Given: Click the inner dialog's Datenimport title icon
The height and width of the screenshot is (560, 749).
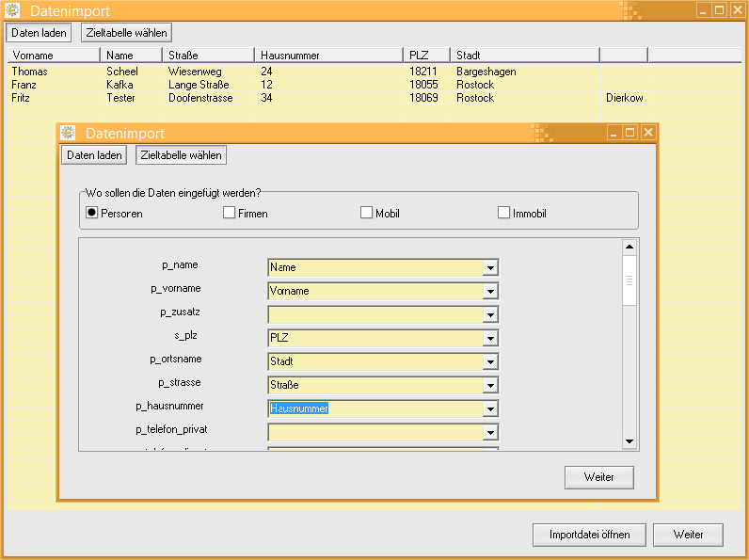Looking at the screenshot, I should 69,133.
